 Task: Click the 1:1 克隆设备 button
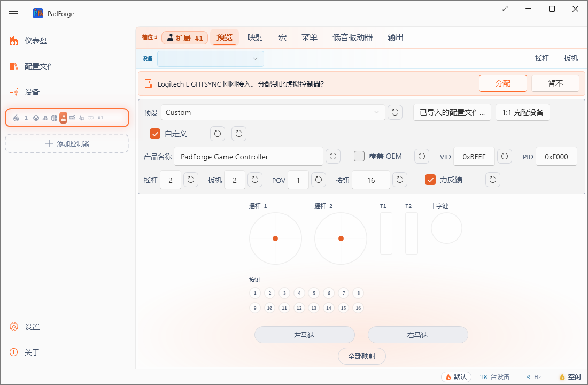point(523,112)
